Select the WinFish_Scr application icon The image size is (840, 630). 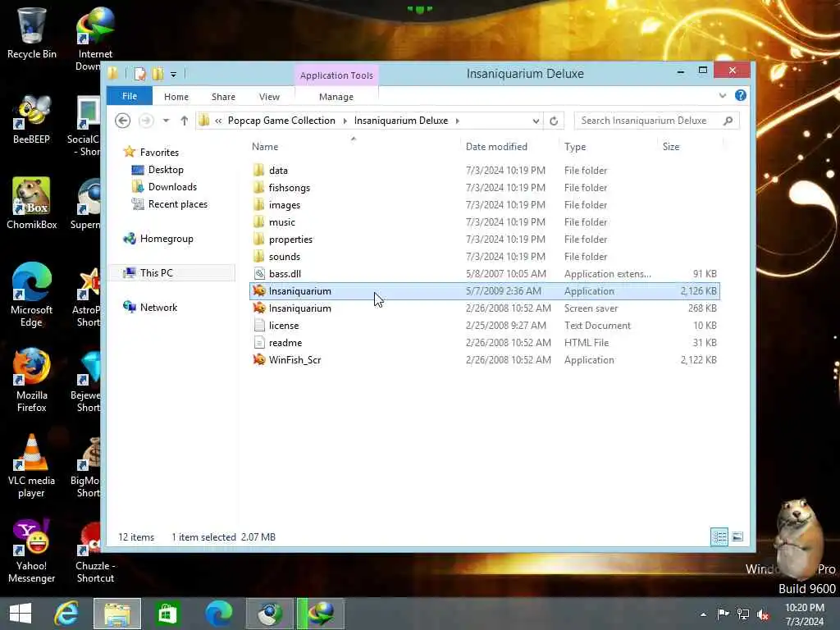pyautogui.click(x=259, y=359)
